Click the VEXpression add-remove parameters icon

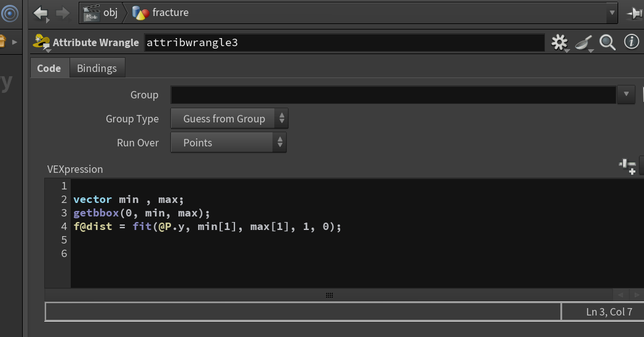tap(627, 166)
